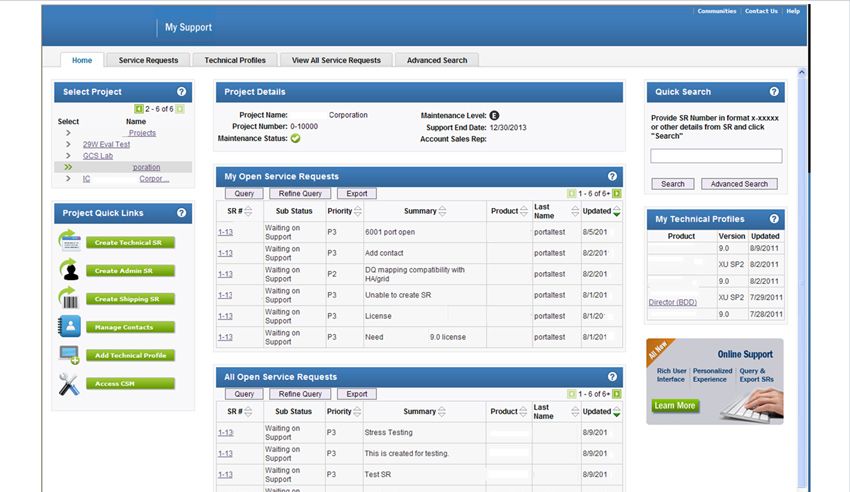Open the Director (BDD) product link
850x492 pixels.
[x=672, y=302]
